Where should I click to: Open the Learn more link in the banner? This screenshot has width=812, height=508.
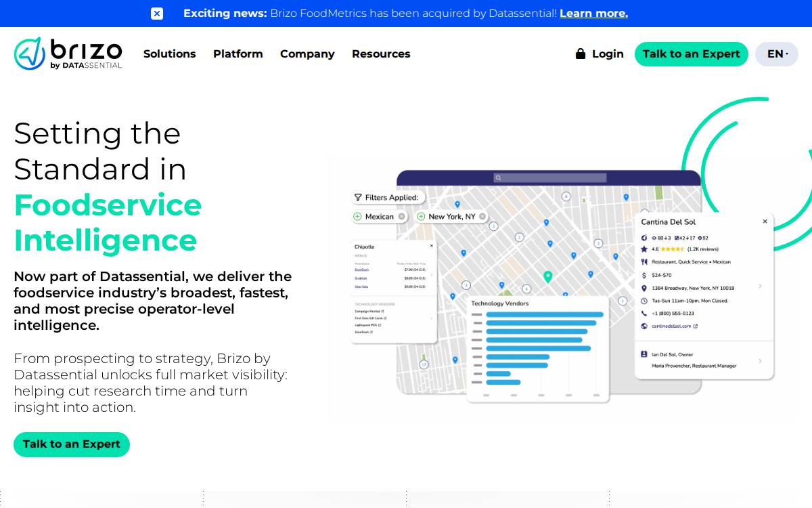[x=593, y=14]
